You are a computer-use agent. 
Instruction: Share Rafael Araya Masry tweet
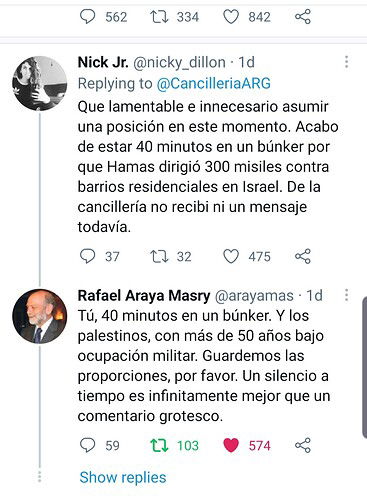pyautogui.click(x=303, y=445)
